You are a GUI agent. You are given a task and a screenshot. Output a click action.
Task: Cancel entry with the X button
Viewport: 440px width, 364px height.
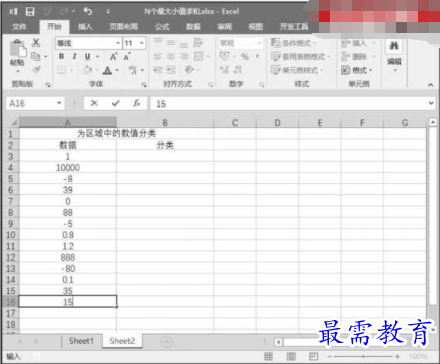pyautogui.click(x=94, y=103)
